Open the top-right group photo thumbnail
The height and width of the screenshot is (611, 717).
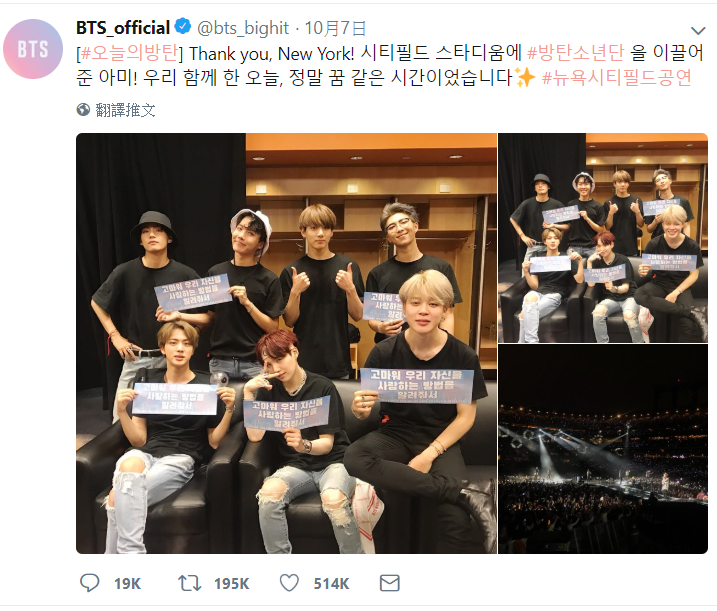click(x=603, y=238)
